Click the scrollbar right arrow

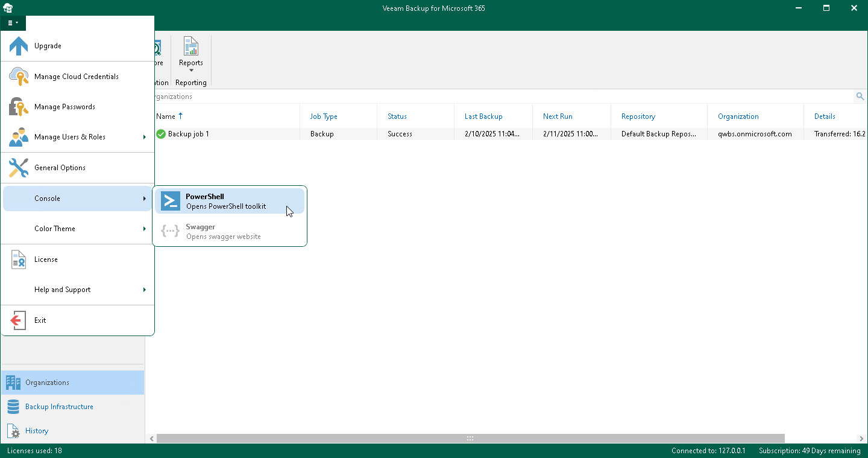pyautogui.click(x=861, y=439)
